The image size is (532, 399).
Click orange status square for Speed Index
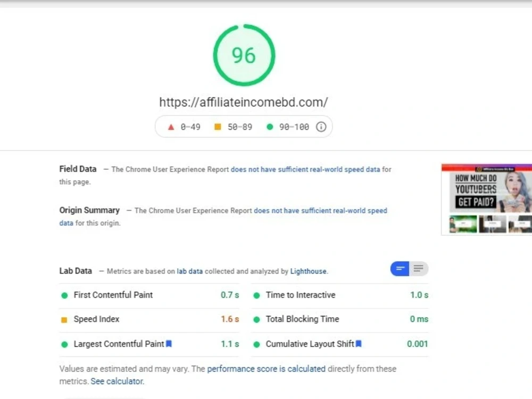64,320
